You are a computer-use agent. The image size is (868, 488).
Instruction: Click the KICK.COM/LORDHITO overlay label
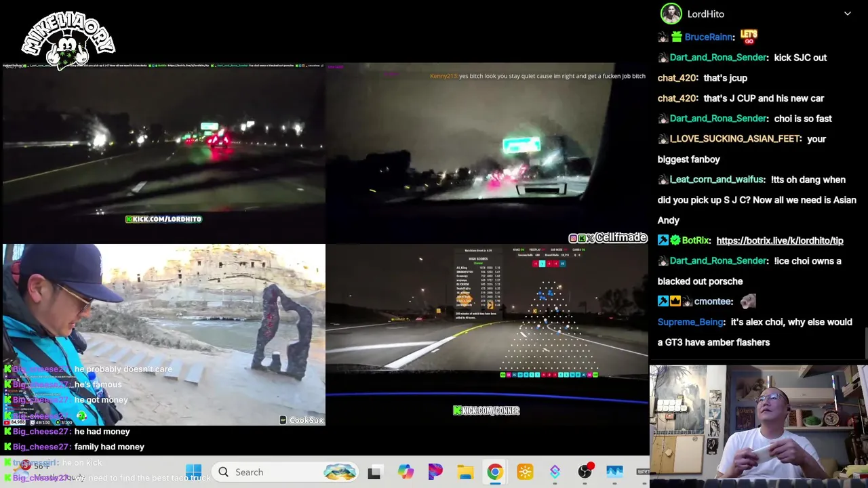163,219
